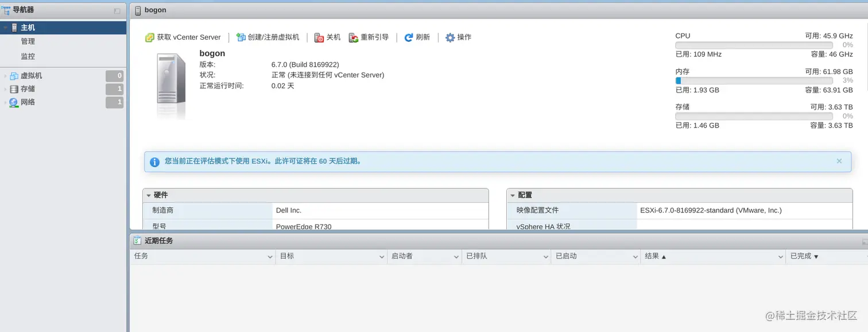Screen dimensions: 868x332
Task: Click the version 6.7.0 Build text
Action: (305, 65)
